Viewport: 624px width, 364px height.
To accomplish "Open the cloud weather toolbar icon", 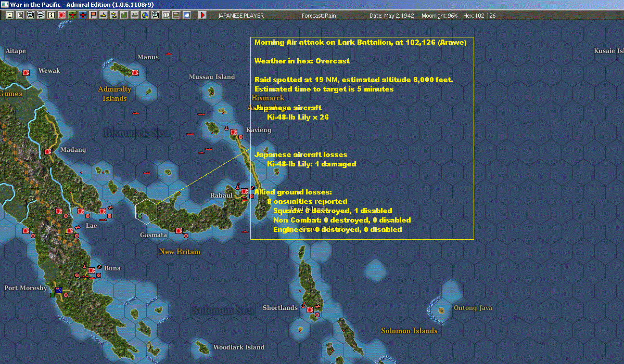I will click(x=186, y=15).
